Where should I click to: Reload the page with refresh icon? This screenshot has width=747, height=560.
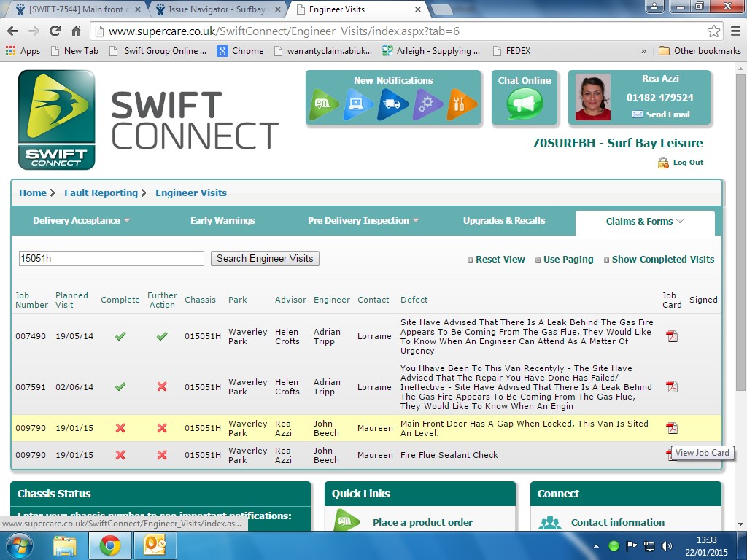[55, 31]
